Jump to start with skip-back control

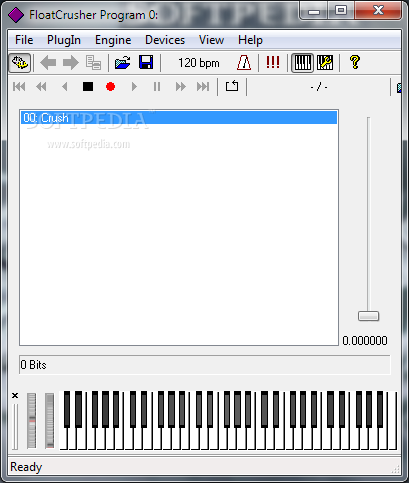[x=19, y=87]
